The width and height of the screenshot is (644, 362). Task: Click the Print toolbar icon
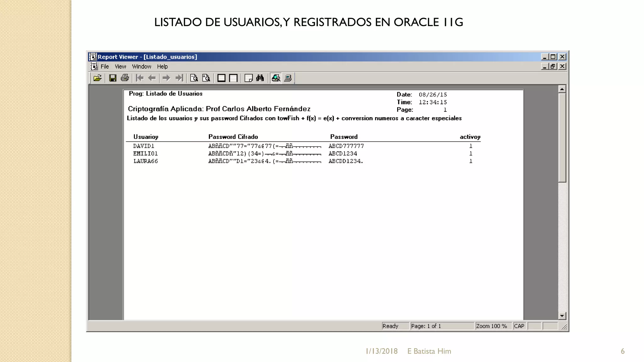tap(125, 78)
